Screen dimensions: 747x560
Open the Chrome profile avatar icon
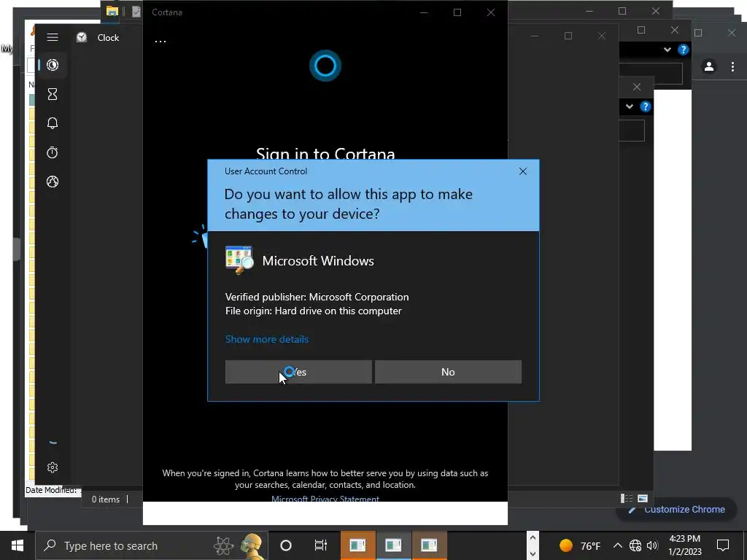click(x=709, y=66)
